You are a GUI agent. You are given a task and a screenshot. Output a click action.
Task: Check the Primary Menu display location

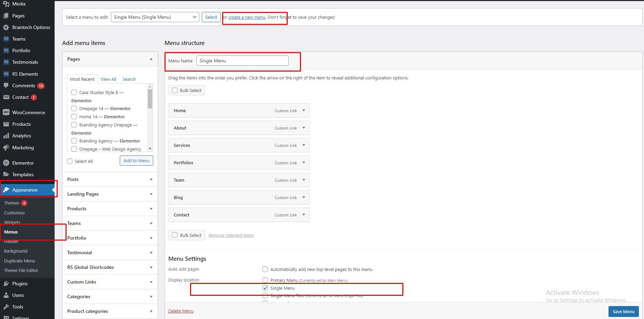265,280
